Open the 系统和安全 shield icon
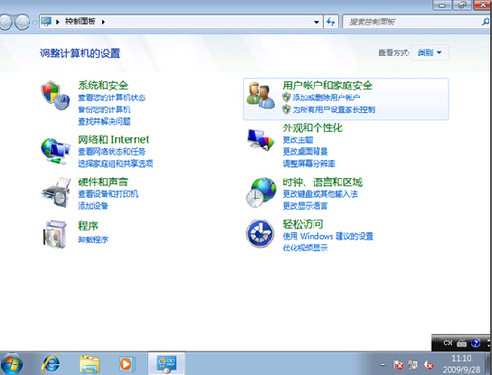The image size is (492, 375). (55, 96)
